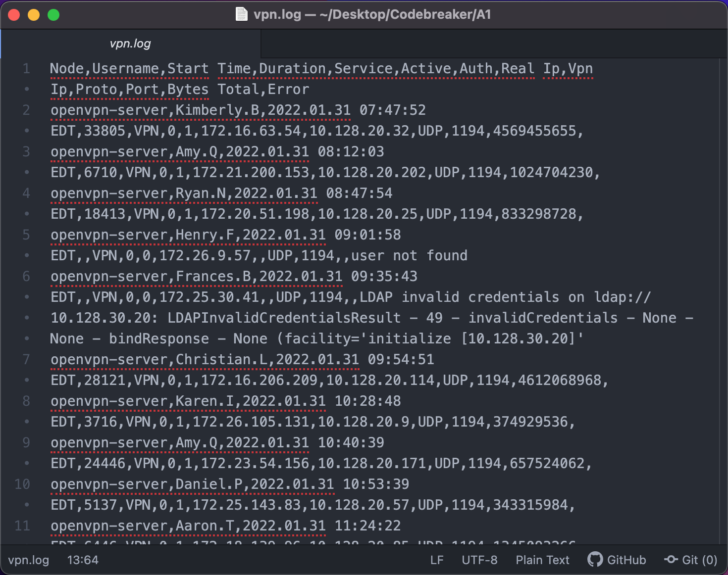Click 'Karen.I' in line 8
This screenshot has height=575, width=728.
pos(205,401)
